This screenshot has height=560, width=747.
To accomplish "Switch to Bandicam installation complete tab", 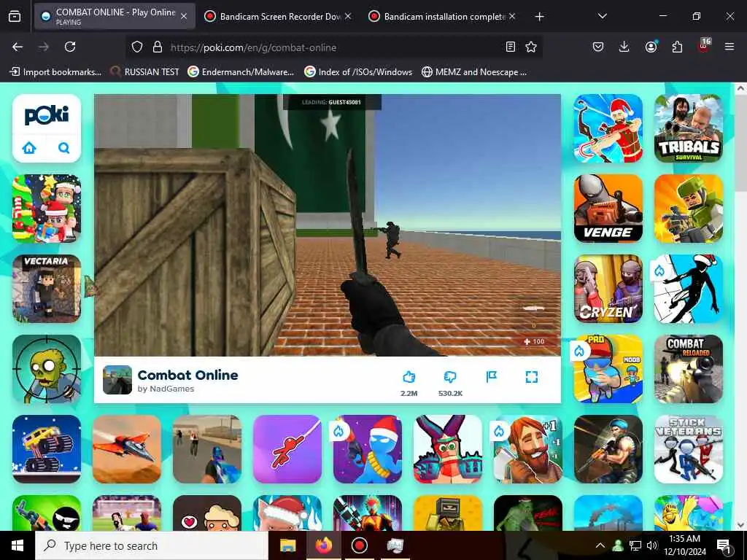I will coord(443,16).
